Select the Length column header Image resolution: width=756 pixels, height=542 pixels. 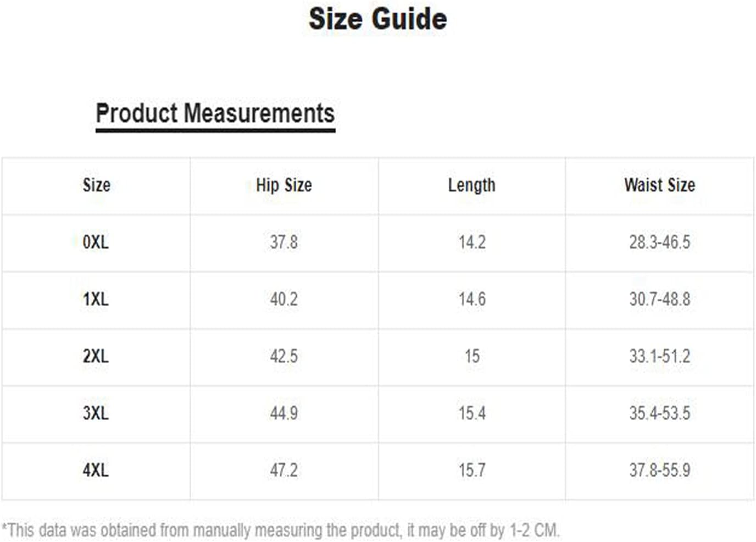471,185
